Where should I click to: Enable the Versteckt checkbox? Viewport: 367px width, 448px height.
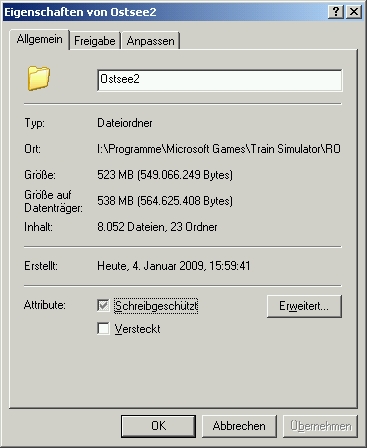103,328
